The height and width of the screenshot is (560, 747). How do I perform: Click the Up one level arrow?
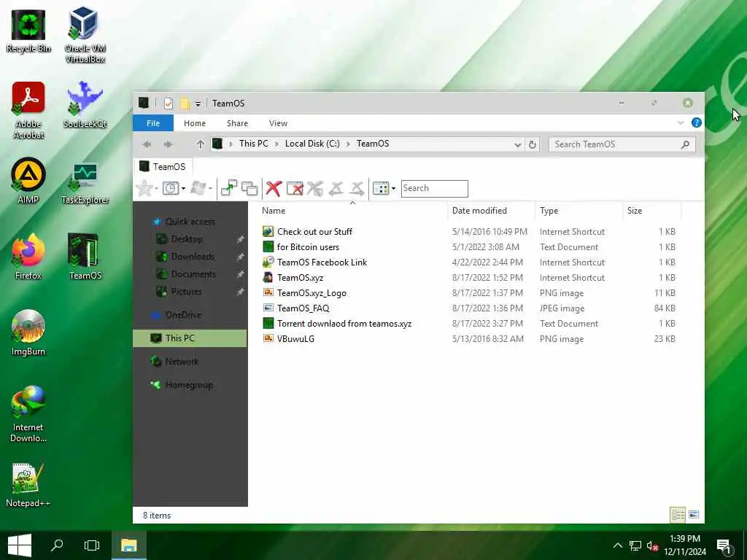coord(200,144)
